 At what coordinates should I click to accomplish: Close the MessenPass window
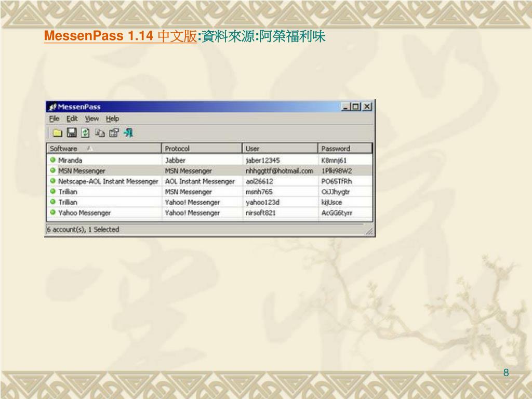click(x=367, y=107)
